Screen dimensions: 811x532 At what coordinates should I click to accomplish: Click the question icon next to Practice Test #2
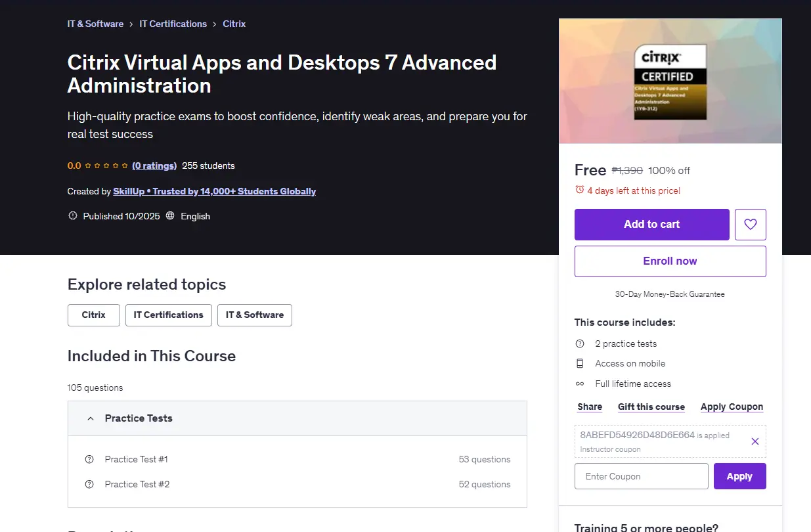coord(89,484)
